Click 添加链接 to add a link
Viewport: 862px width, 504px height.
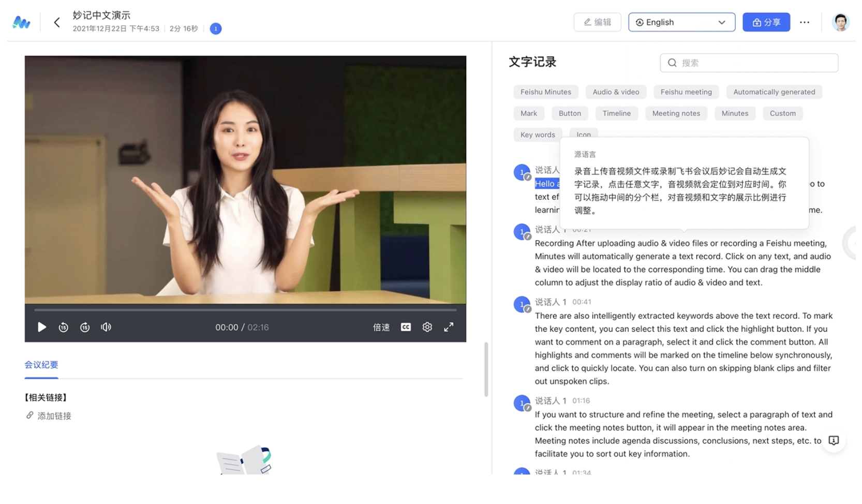[54, 416]
